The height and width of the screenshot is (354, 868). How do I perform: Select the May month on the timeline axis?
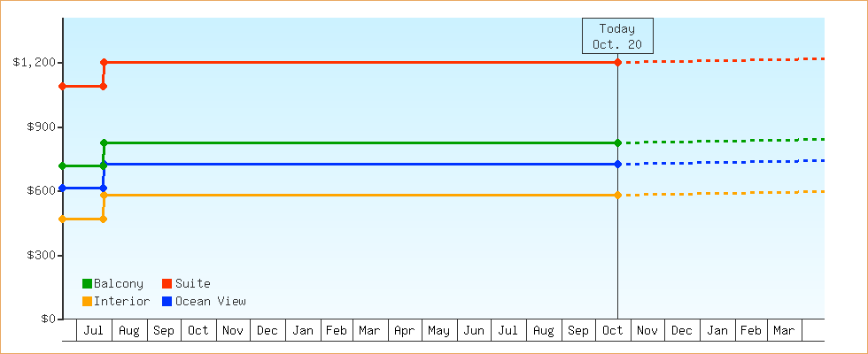(439, 330)
